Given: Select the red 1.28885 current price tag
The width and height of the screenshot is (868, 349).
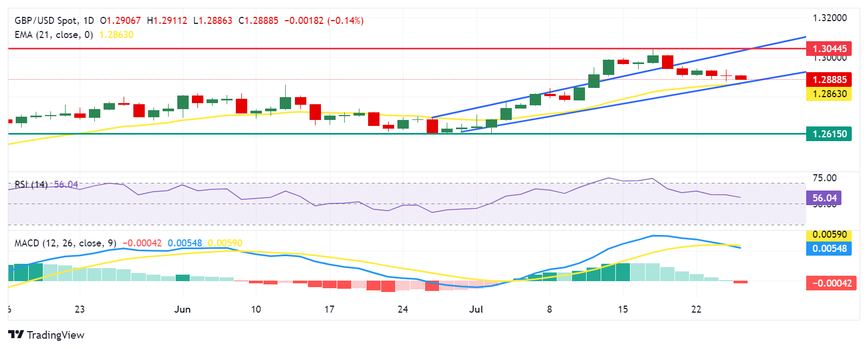Looking at the screenshot, I should click(829, 80).
